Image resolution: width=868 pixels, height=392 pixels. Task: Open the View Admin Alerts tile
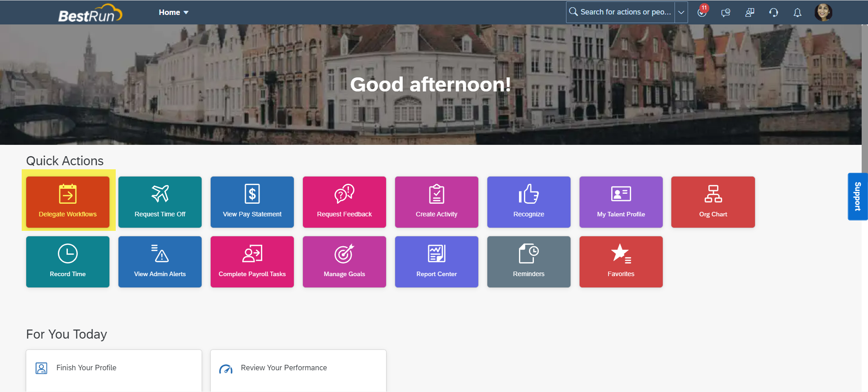[160, 262]
